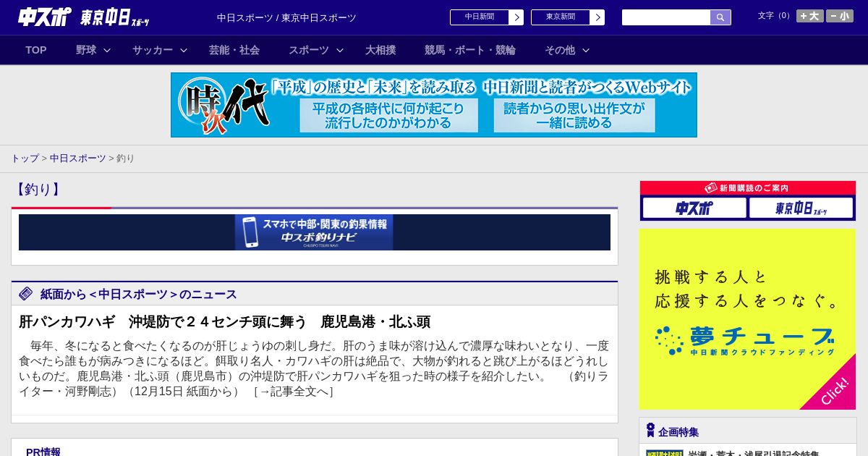868x456 pixels.
Task: Click 東京中日スポーツ subscription button in sidebar
Action: coord(801,208)
